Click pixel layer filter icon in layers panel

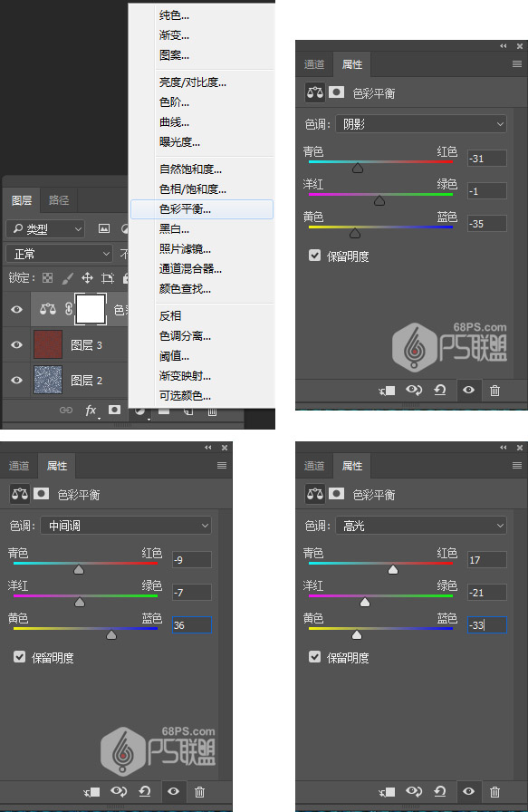pos(104,228)
